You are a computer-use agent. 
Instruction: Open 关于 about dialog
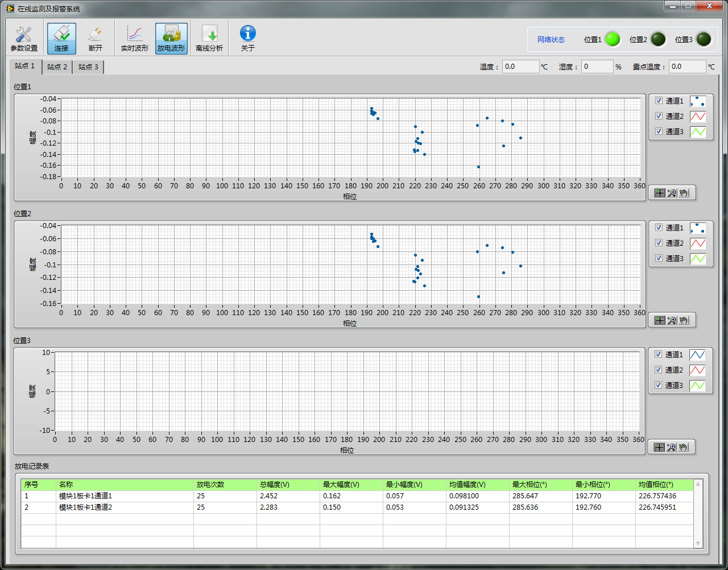(248, 39)
